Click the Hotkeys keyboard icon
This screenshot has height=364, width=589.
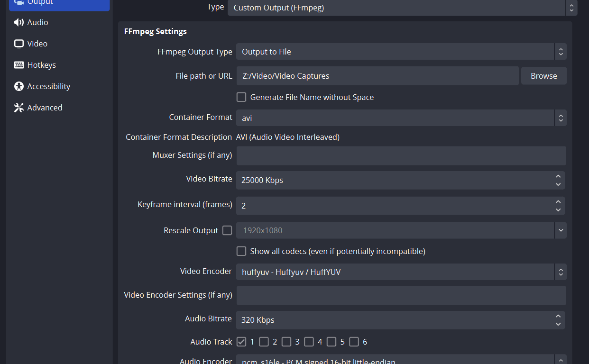click(x=19, y=65)
